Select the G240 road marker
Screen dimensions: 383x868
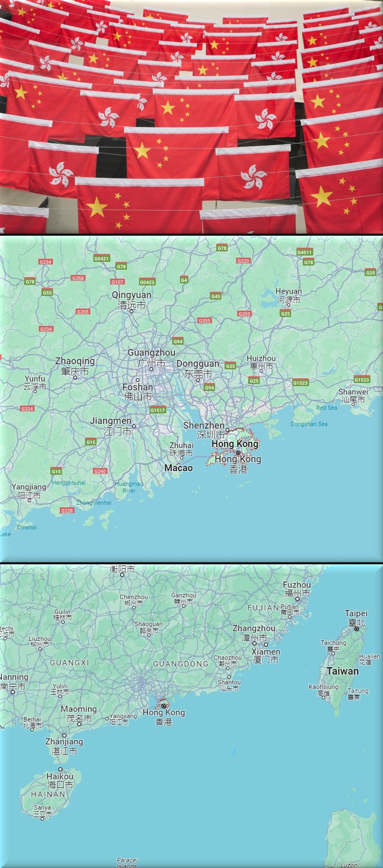(100, 471)
